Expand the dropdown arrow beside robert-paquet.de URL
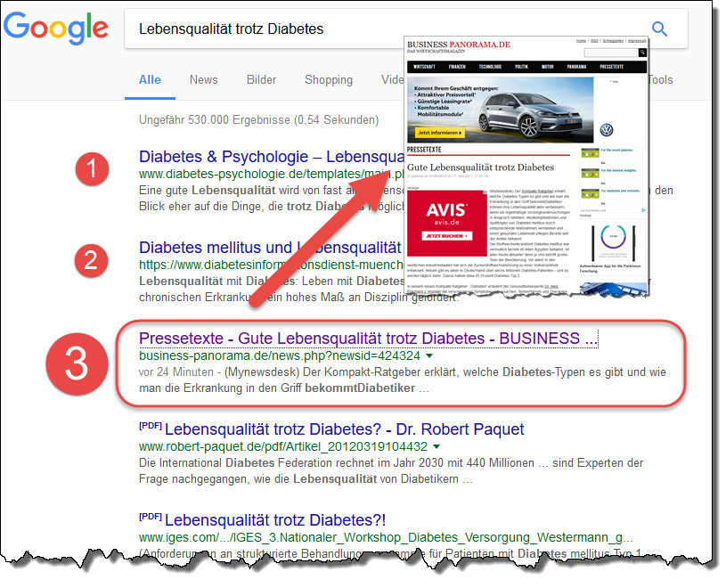 click(436, 446)
